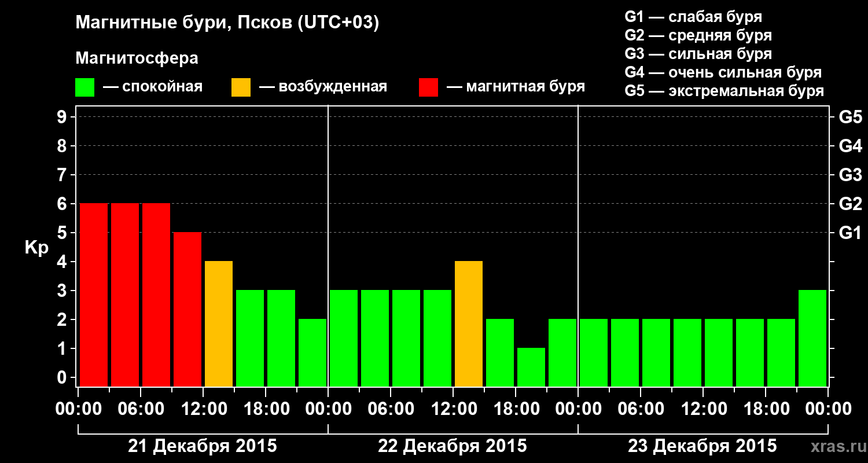This screenshot has height=463, width=868.
Task: Click the 'G2' mark on the right axis
Action: pos(851,204)
